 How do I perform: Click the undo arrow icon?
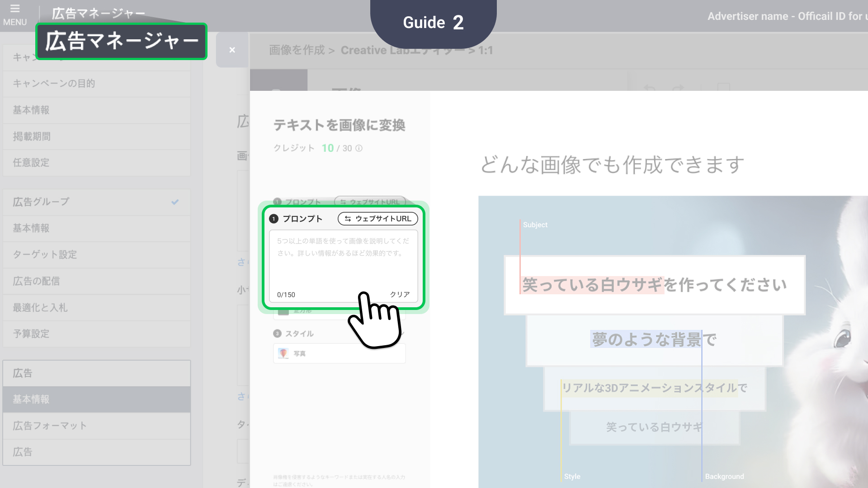pos(650,88)
